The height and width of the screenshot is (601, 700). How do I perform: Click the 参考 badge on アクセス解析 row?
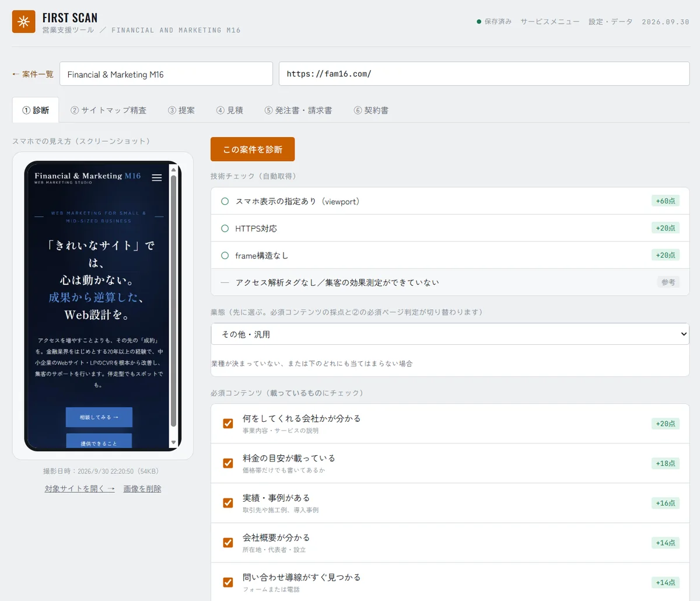coord(668,282)
